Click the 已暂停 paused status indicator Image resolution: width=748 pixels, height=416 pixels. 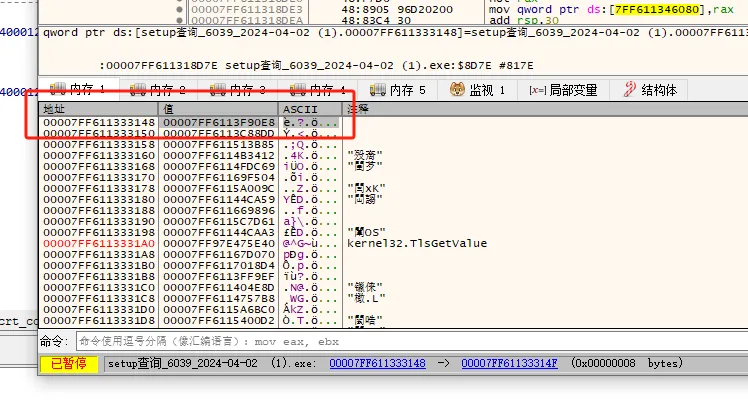coord(69,364)
